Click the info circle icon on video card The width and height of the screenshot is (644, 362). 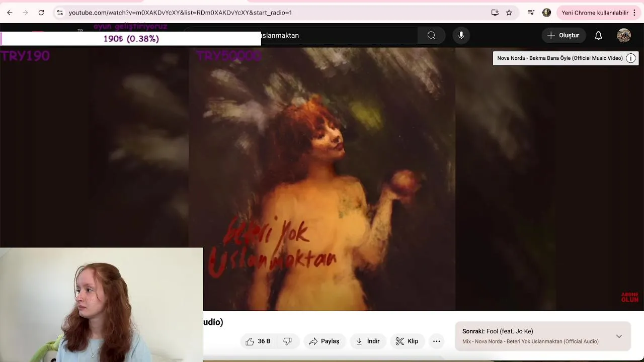(x=631, y=58)
